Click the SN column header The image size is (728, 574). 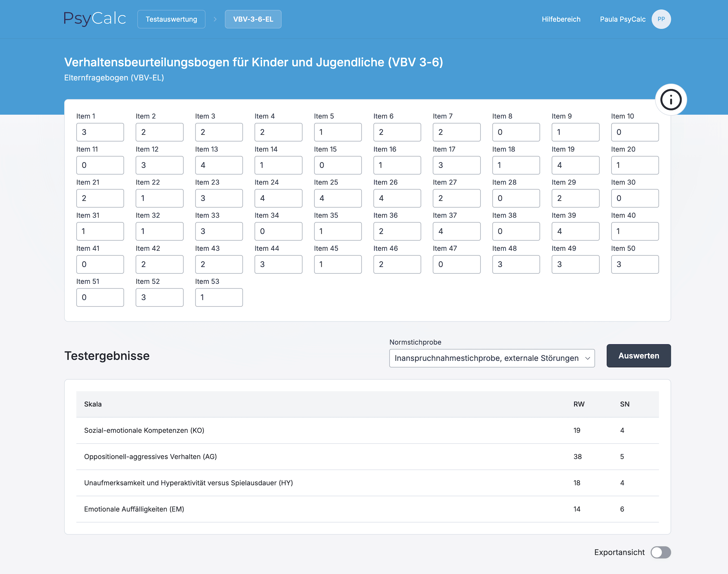tap(625, 404)
